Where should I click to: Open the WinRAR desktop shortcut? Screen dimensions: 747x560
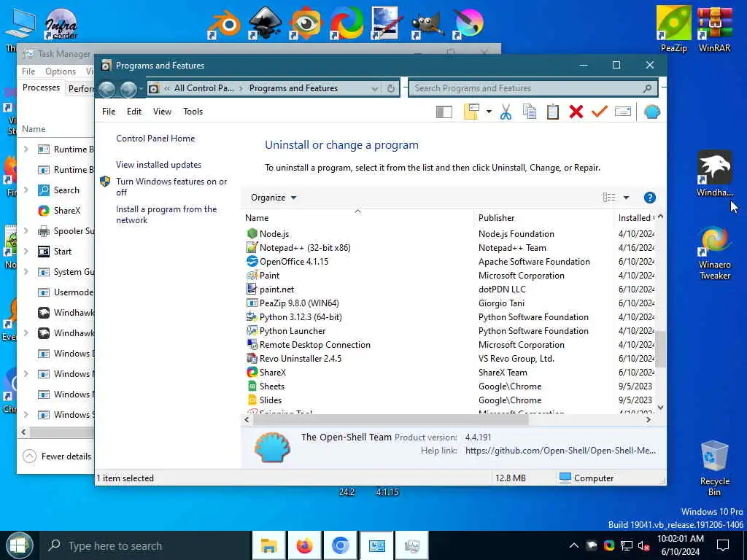click(x=714, y=28)
